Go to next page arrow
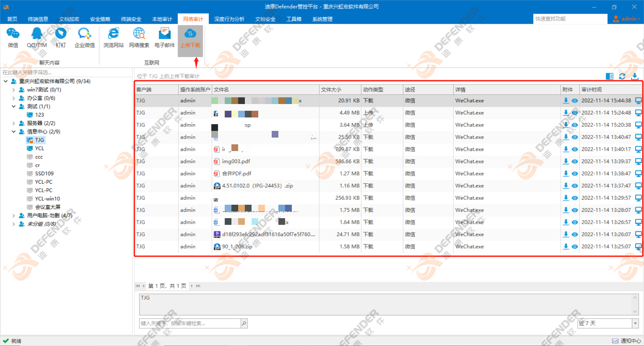The image size is (644, 346). 192,286
